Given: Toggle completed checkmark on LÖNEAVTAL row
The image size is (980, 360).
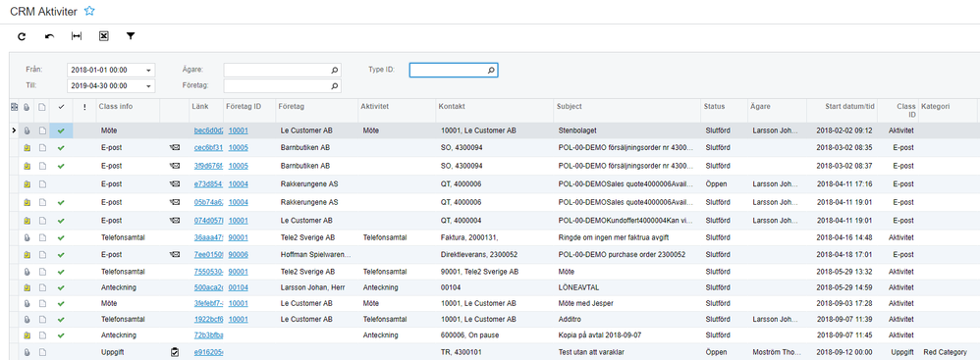Looking at the screenshot, I should (x=61, y=288).
